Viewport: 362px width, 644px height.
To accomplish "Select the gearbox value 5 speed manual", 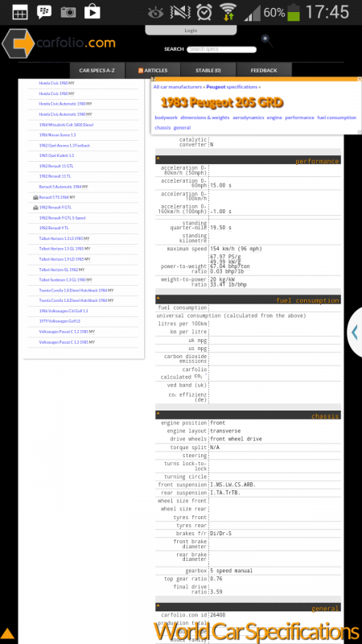I will (x=232, y=571).
